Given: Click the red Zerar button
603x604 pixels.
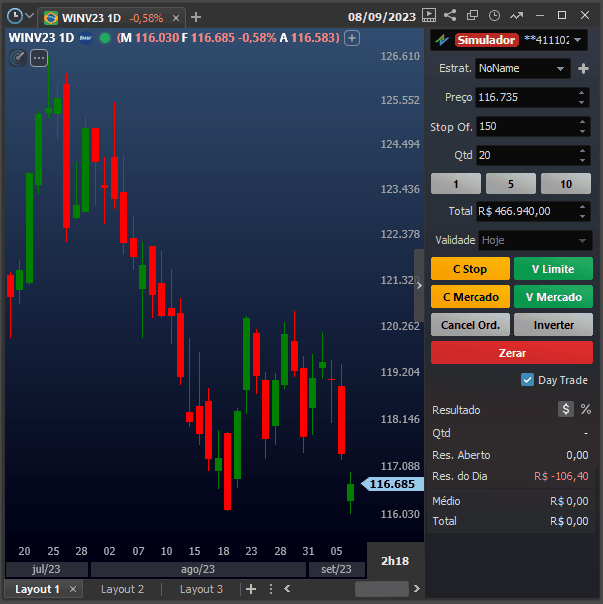Looking at the screenshot, I should (x=512, y=352).
